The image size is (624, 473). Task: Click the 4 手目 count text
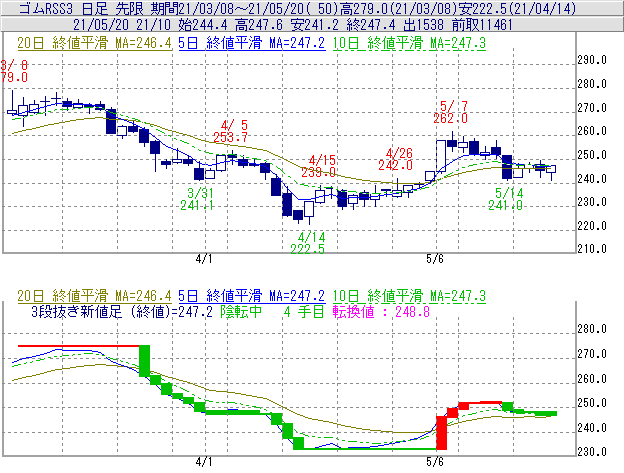coord(304,311)
